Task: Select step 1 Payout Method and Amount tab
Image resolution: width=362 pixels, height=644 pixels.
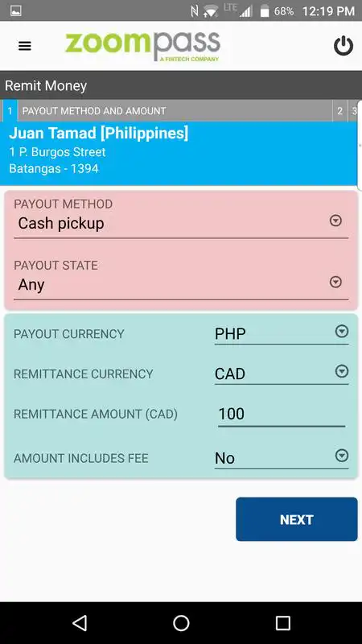Action: coord(167,111)
